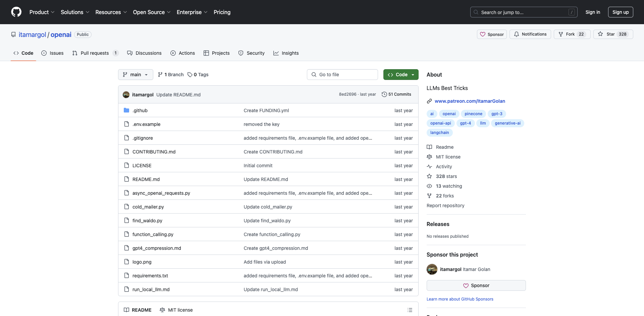This screenshot has height=316, width=644.
Task: Fork the repository
Action: pyautogui.click(x=572, y=34)
